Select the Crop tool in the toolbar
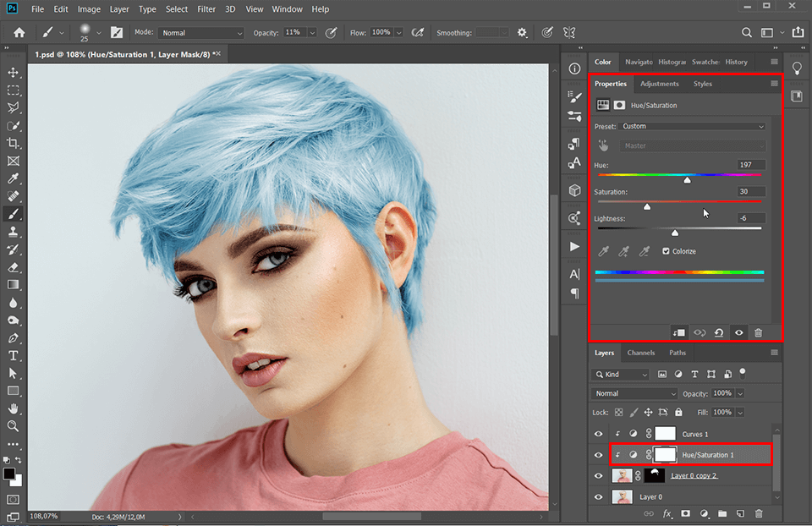Viewport: 812px width, 526px height. [x=13, y=143]
